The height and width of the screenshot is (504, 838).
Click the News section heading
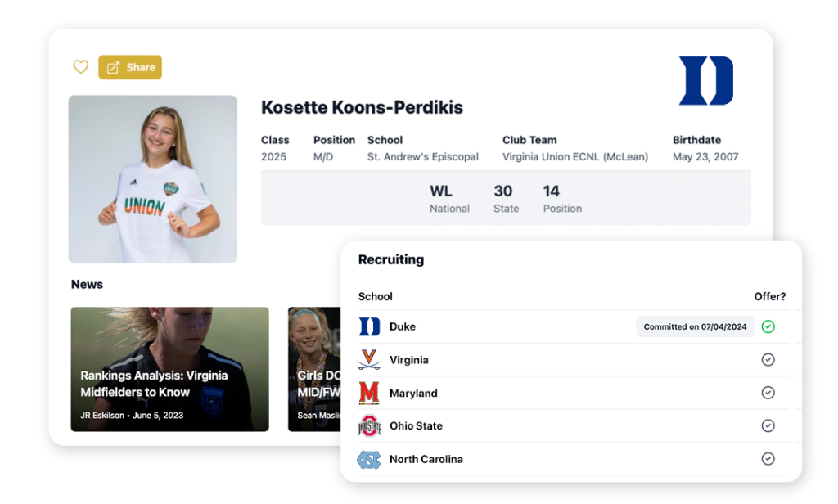[87, 285]
